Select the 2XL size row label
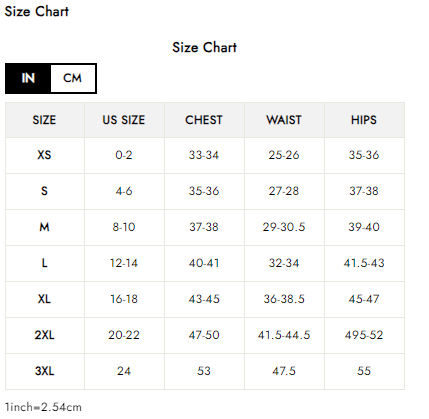Image resolution: width=429 pixels, height=419 pixels. [x=45, y=335]
